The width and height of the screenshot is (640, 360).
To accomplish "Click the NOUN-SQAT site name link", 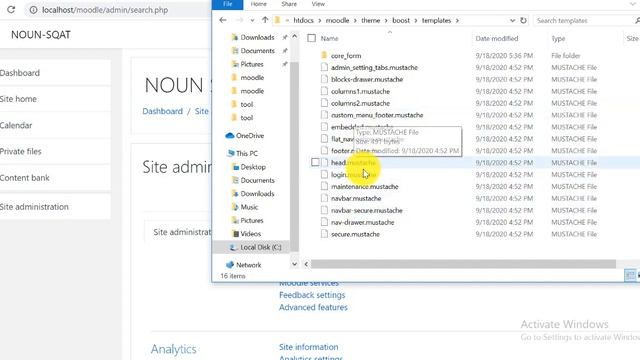I will click(x=41, y=35).
